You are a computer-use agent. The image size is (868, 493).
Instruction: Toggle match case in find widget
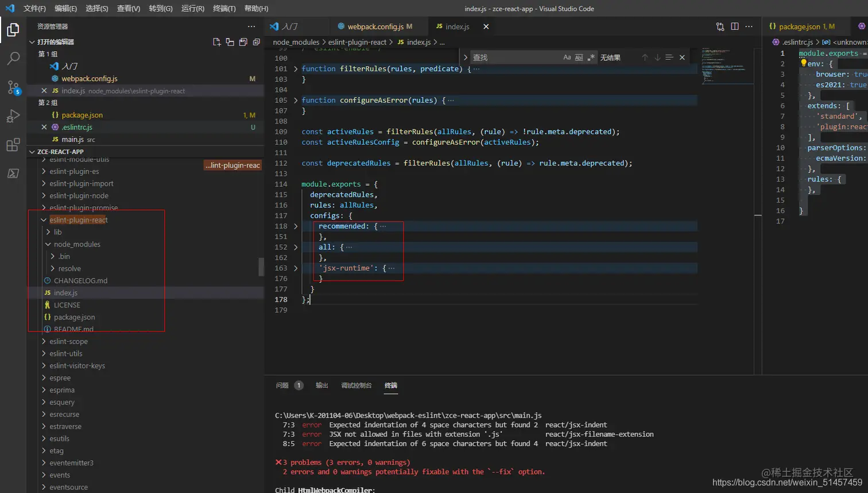point(567,57)
